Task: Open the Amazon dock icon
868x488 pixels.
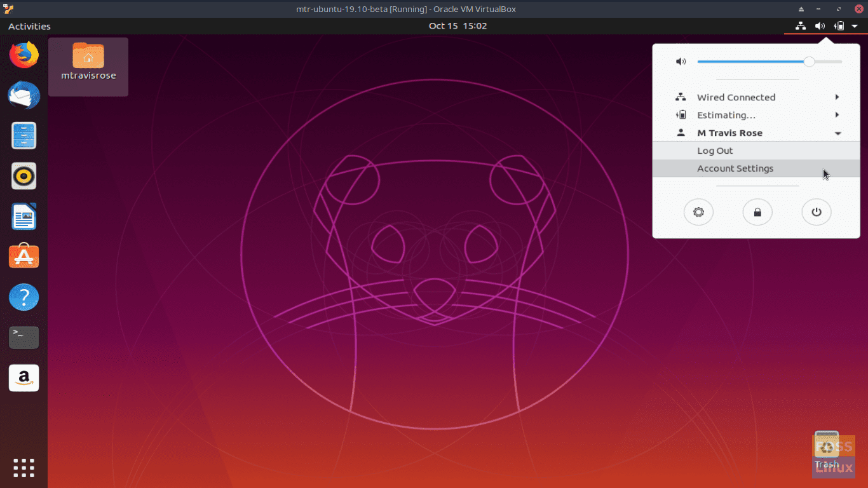Action: click(24, 378)
